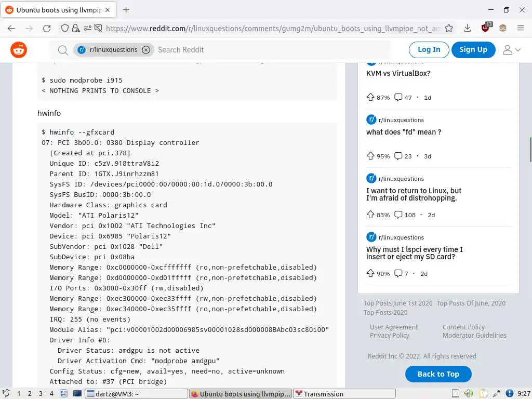The width and height of the screenshot is (532, 399).
Task: Open Top Posts June 1st 2020 link
Action: (x=398, y=303)
